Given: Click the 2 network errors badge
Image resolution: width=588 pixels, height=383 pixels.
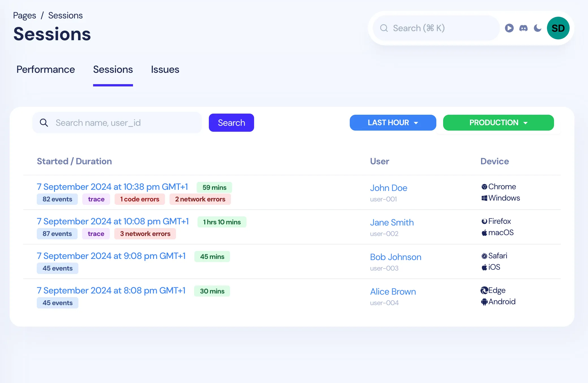Looking at the screenshot, I should tap(200, 199).
